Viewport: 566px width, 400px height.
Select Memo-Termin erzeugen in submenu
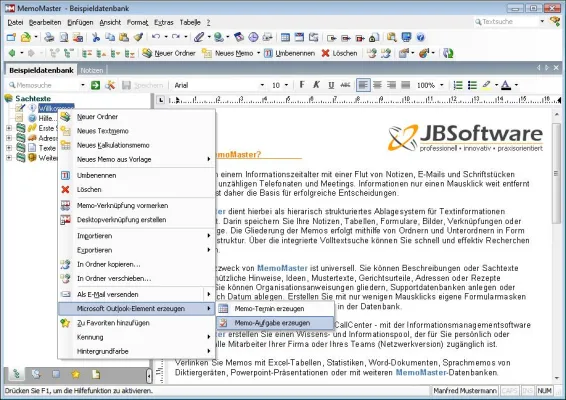pyautogui.click(x=275, y=309)
